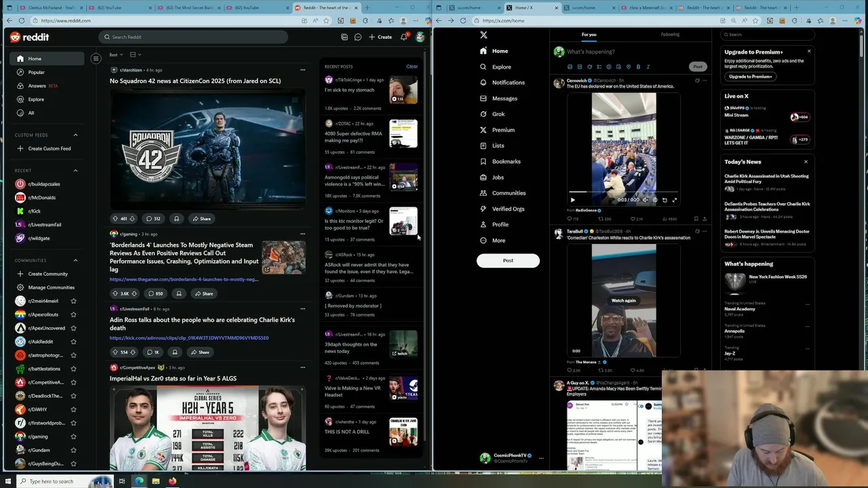Open Reddit notifications bell
868x488 pixels.
[x=403, y=37]
